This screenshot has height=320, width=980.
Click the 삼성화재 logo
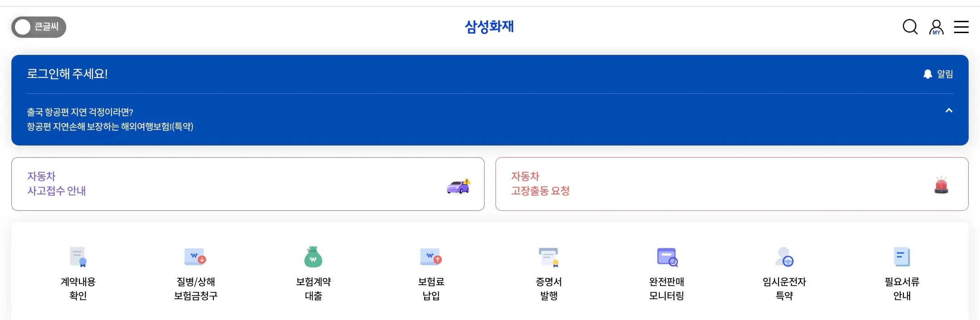(x=489, y=27)
